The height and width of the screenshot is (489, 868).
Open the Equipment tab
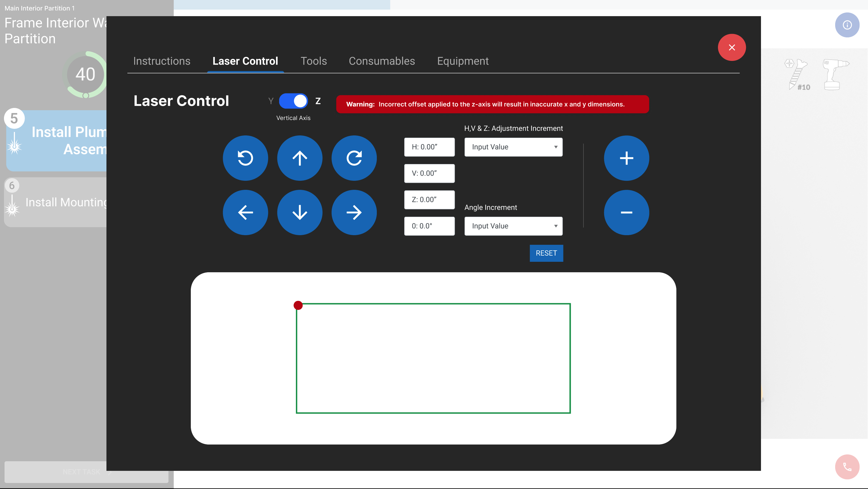(x=463, y=61)
